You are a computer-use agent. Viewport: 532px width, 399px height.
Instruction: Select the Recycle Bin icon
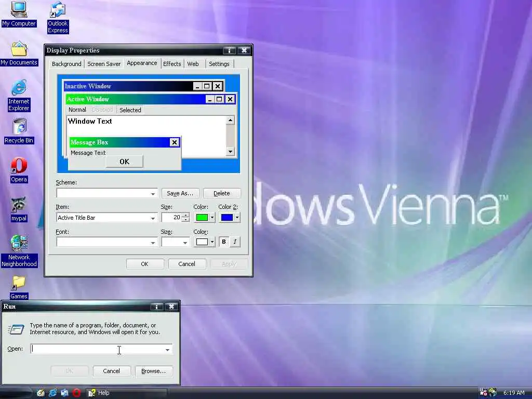pyautogui.click(x=19, y=131)
